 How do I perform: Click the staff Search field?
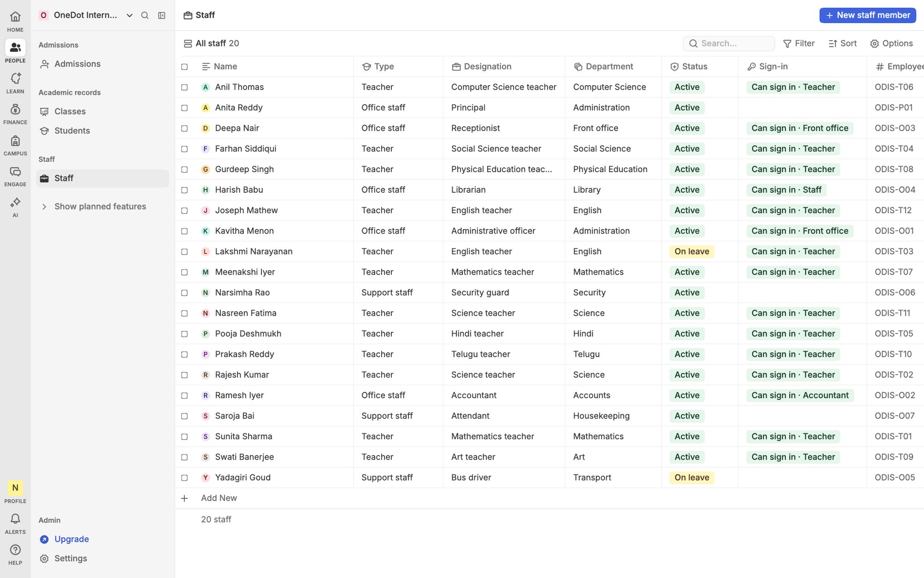coord(729,43)
